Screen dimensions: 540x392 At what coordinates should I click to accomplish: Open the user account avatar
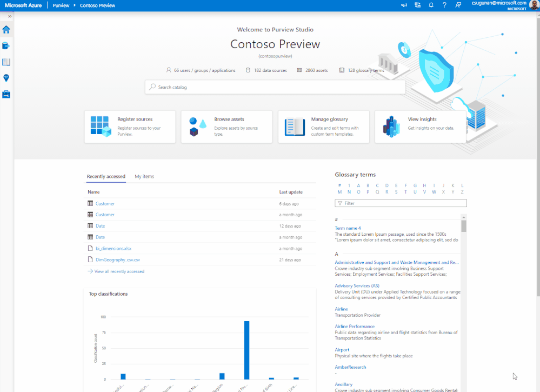534,5
